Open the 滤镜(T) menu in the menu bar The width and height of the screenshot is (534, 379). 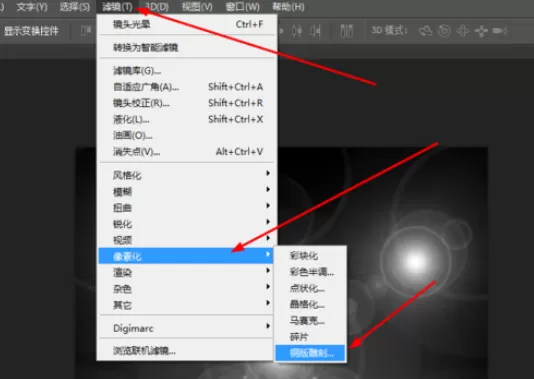pyautogui.click(x=117, y=7)
